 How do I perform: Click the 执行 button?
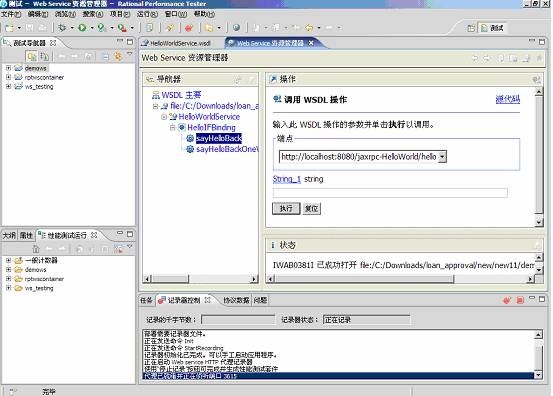tap(286, 208)
